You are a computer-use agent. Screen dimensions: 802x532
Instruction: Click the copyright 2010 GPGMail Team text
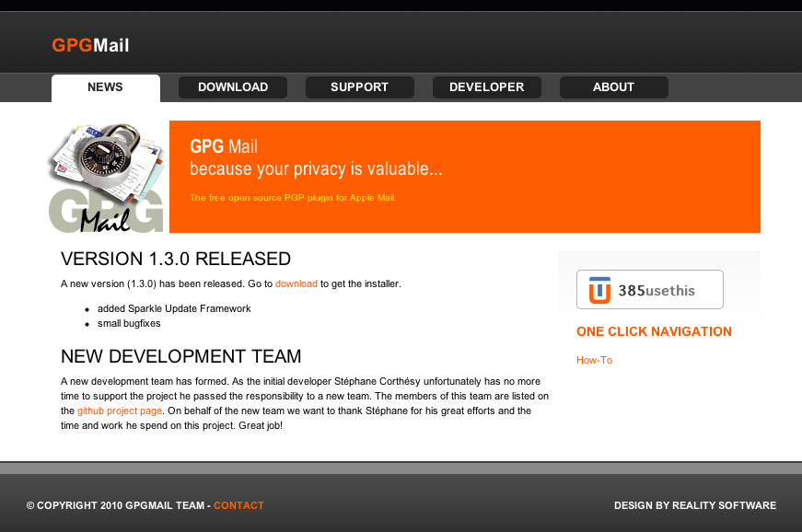(116, 505)
